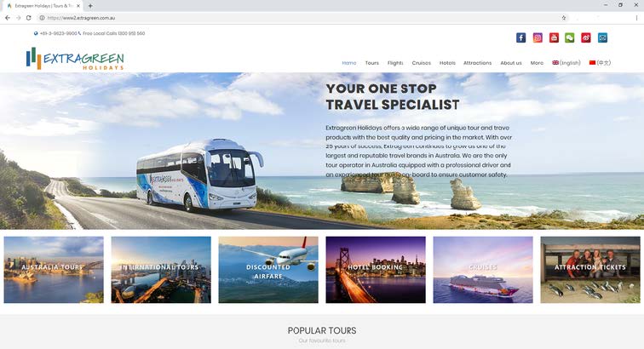This screenshot has width=644, height=349.
Task: Click the browser address bar
Action: click(300, 18)
